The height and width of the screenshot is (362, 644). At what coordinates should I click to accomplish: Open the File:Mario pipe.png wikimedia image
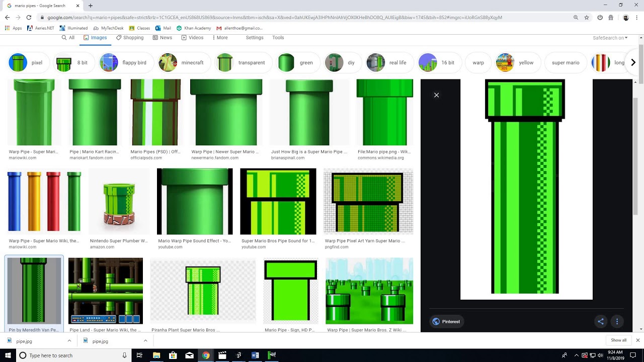coord(385,112)
